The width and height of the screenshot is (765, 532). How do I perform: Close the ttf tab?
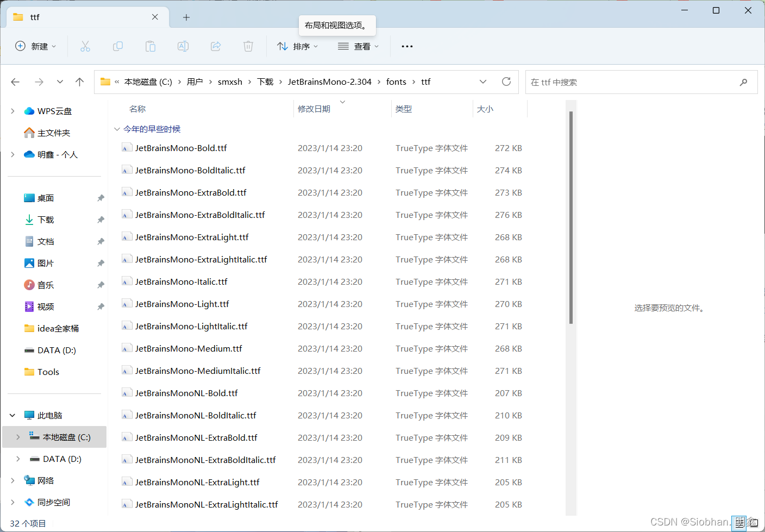155,17
